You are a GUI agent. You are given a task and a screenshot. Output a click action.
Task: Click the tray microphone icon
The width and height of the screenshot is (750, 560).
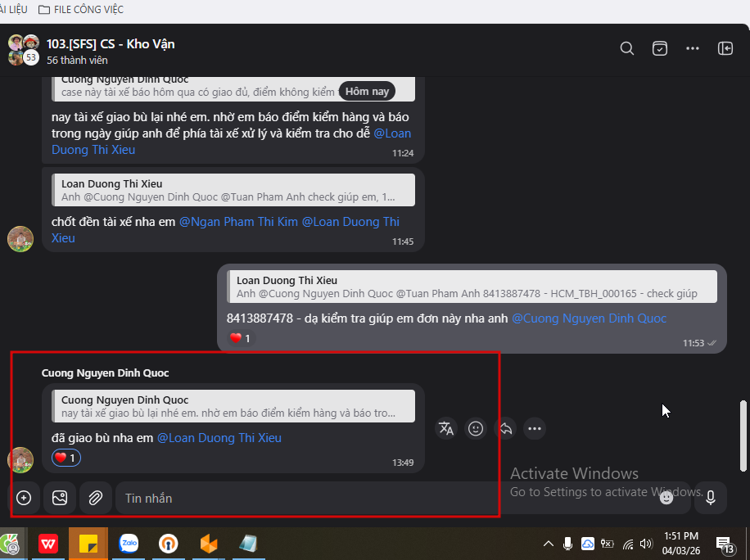(567, 544)
